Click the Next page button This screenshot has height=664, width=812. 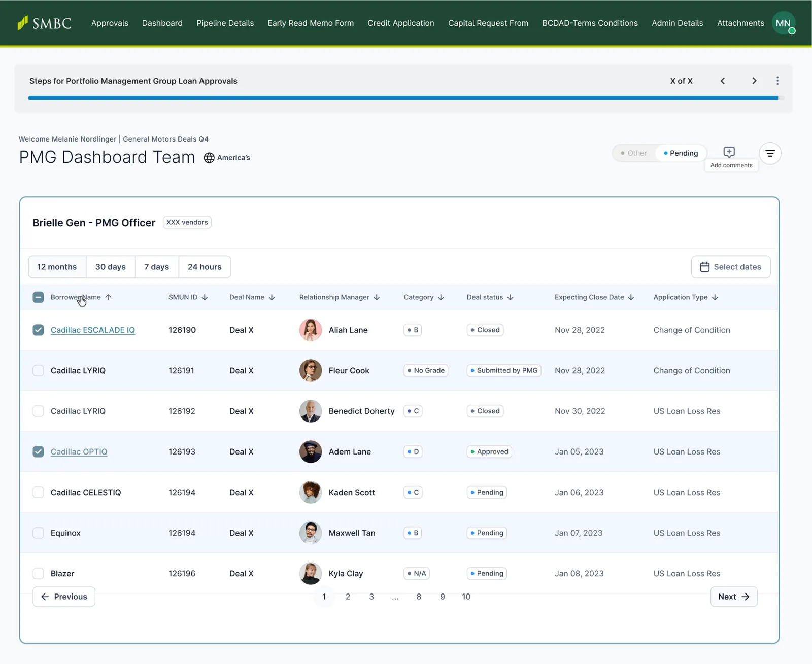point(734,597)
